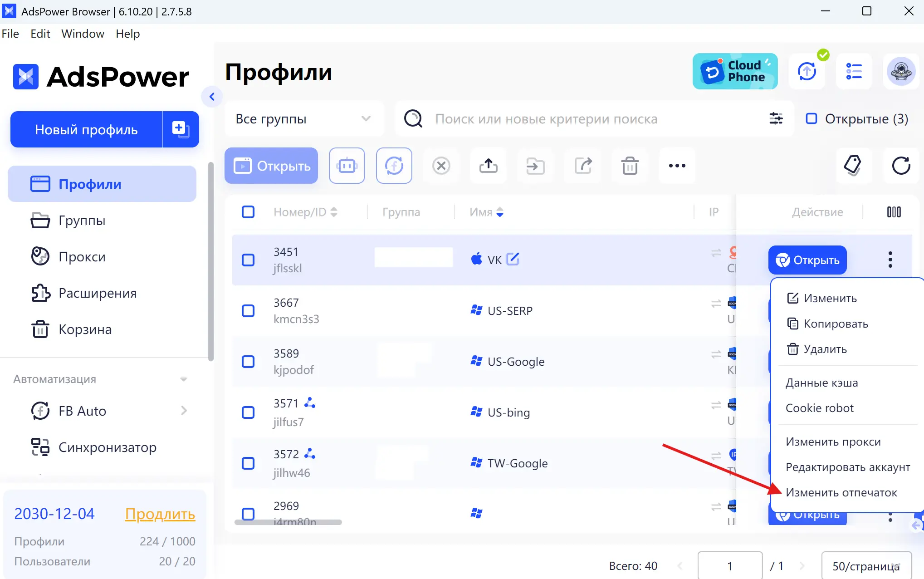The image size is (924, 579).
Task: Select Изменить отпечаток from context menu
Action: click(x=841, y=492)
